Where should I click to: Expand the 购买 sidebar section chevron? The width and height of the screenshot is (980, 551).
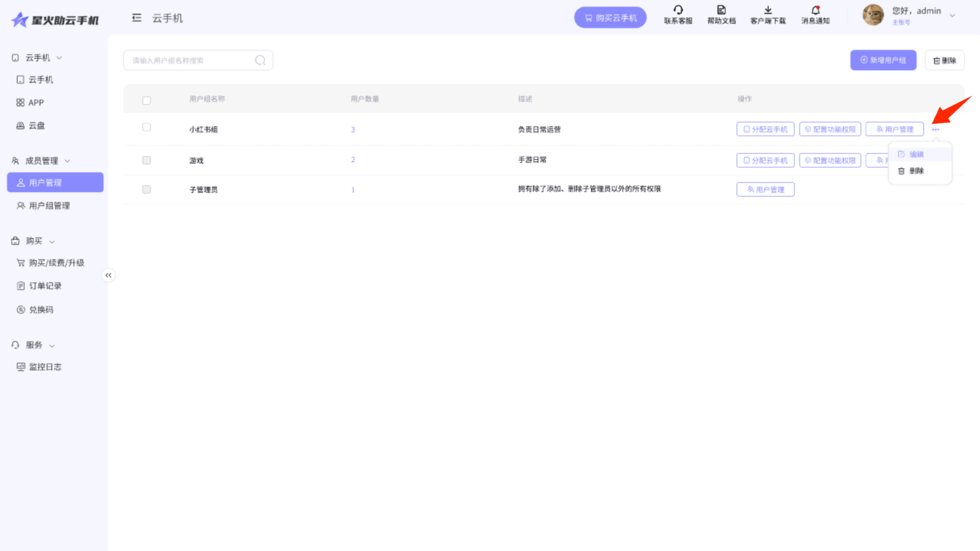[52, 241]
